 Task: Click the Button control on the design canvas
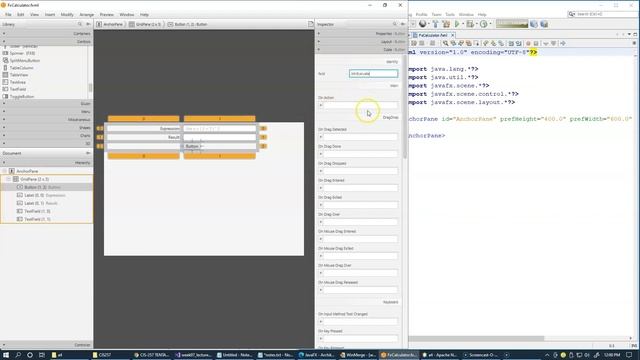(x=192, y=146)
